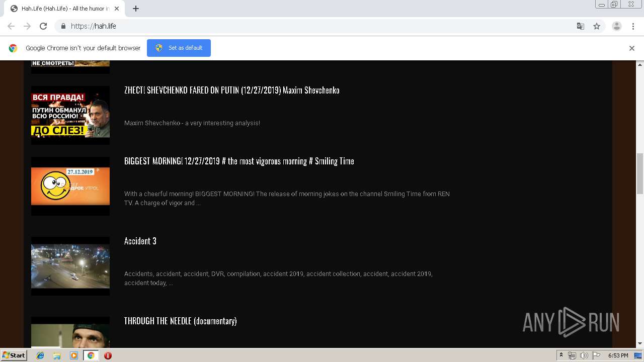Click the 6:53 PM system clock
Screen dimensions: 644x362
pos(618,355)
